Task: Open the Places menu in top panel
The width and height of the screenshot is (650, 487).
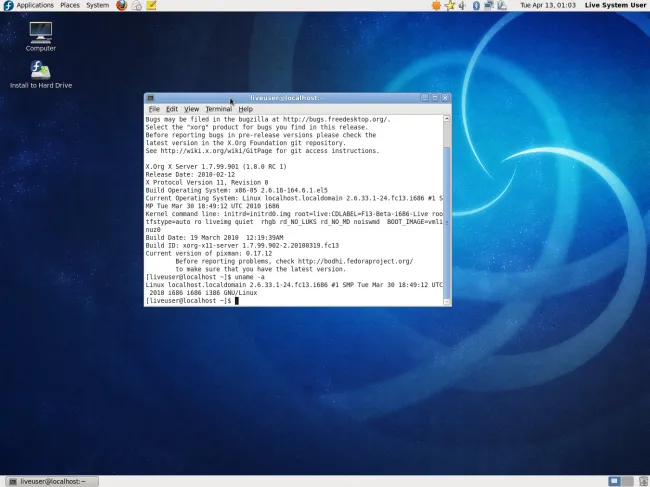Action: click(x=70, y=5)
